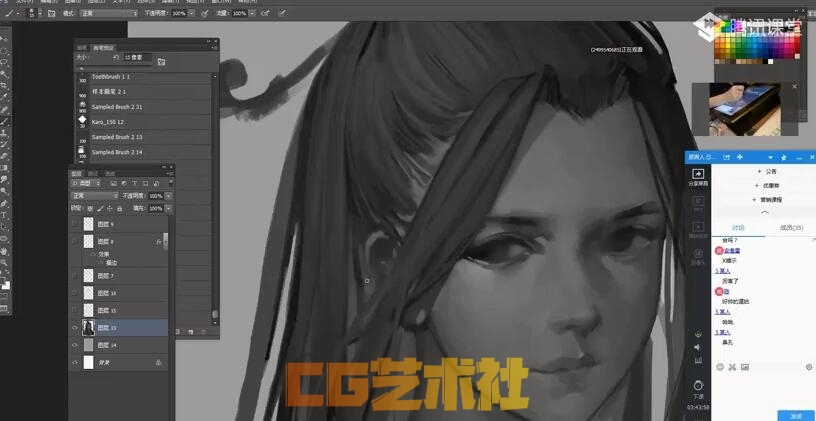This screenshot has width=816, height=421.
Task: Switch to the 通道 tab in Layers panel
Action: pyautogui.click(x=93, y=173)
